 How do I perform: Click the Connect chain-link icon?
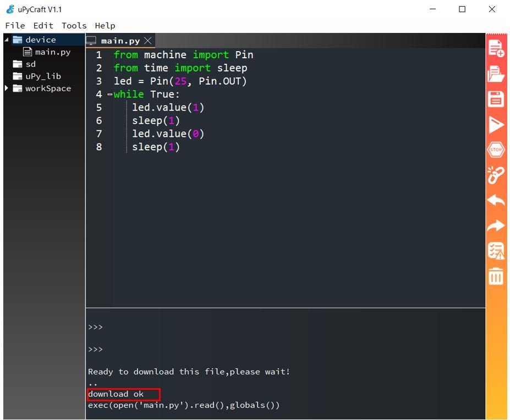point(496,175)
